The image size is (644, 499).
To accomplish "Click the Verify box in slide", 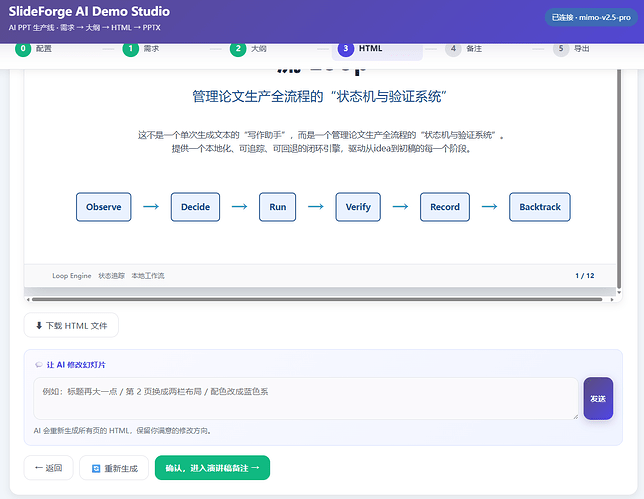I will (x=358, y=207).
